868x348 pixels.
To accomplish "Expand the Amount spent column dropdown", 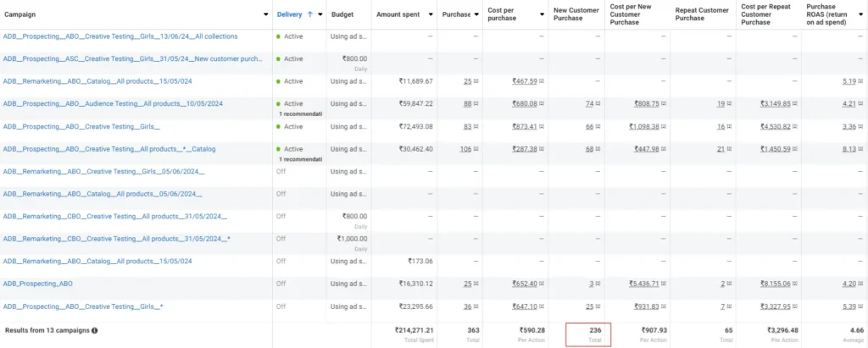I will 431,14.
